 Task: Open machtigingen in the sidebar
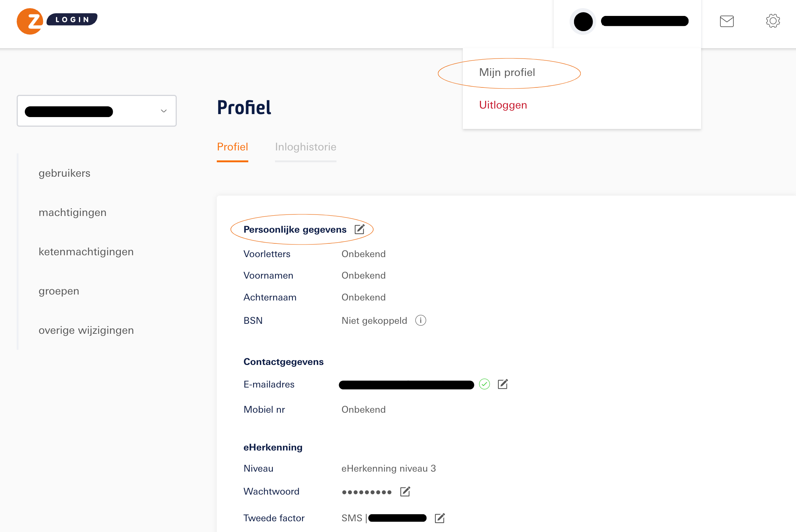(x=73, y=212)
